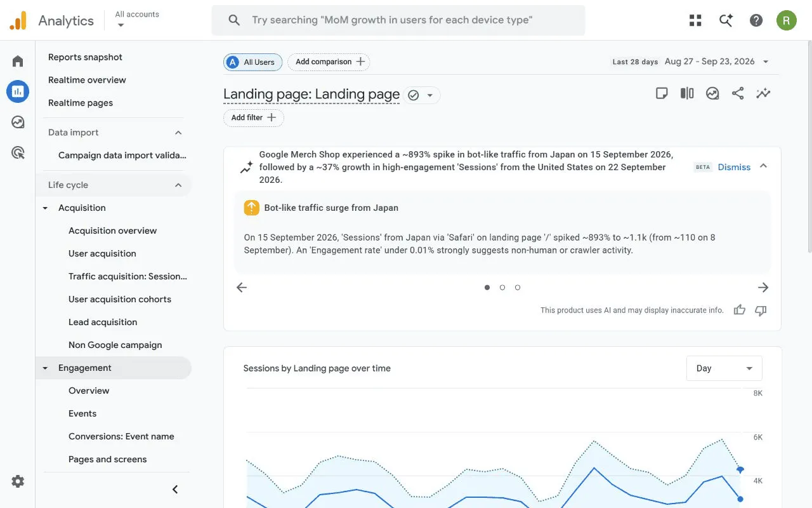Screen dimensions: 812x508
Task: Click the edit comparisons columns icon
Action: click(x=687, y=93)
